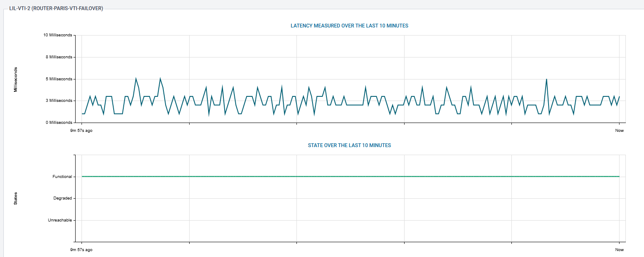Click "Now" under the state chart
Image resolution: width=644 pixels, height=257 pixels.
[x=619, y=250]
